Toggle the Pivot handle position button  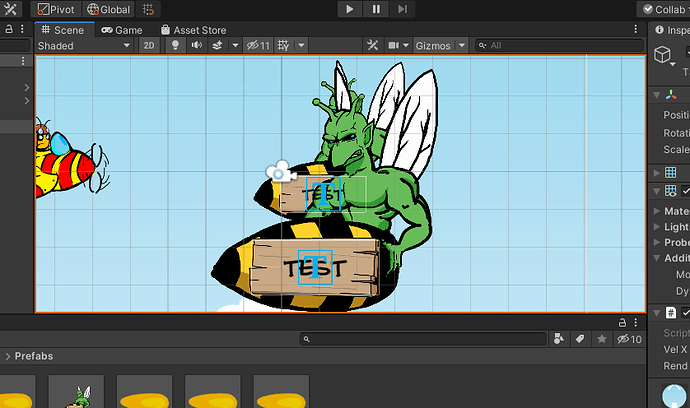click(56, 9)
